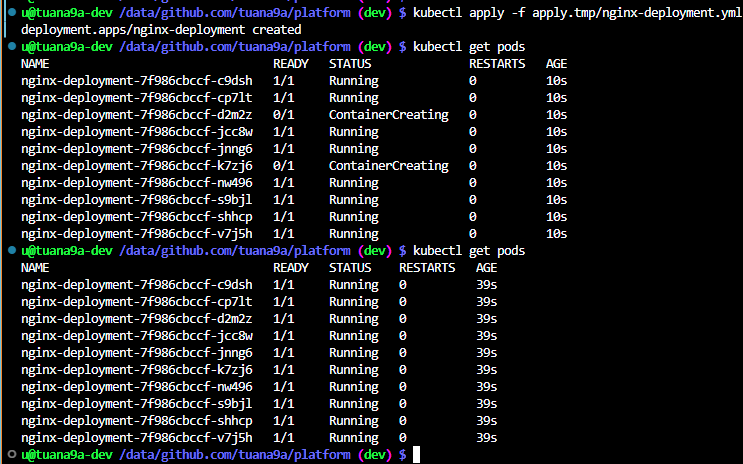Click the '39s' age of pod v7j5h
Image resolution: width=743 pixels, height=464 pixels.
click(x=487, y=438)
